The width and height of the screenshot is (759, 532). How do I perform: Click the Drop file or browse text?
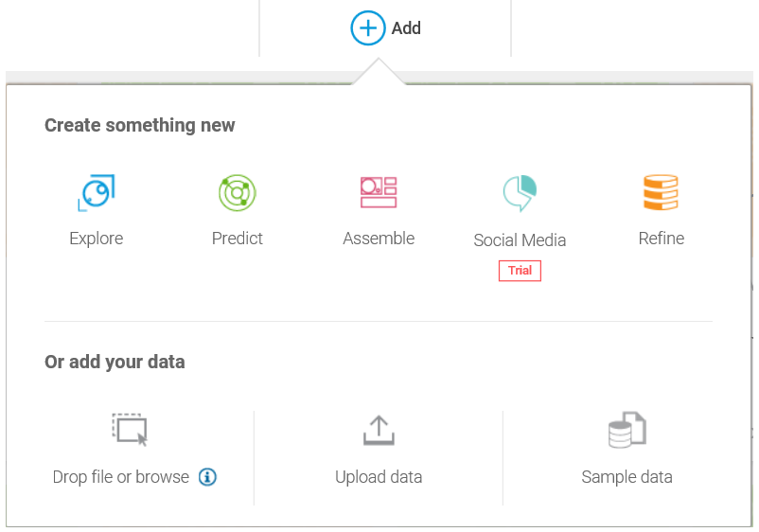[121, 477]
